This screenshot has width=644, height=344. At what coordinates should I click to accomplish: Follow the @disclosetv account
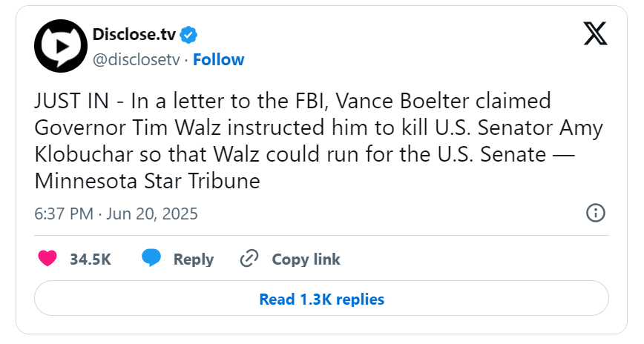pyautogui.click(x=218, y=59)
